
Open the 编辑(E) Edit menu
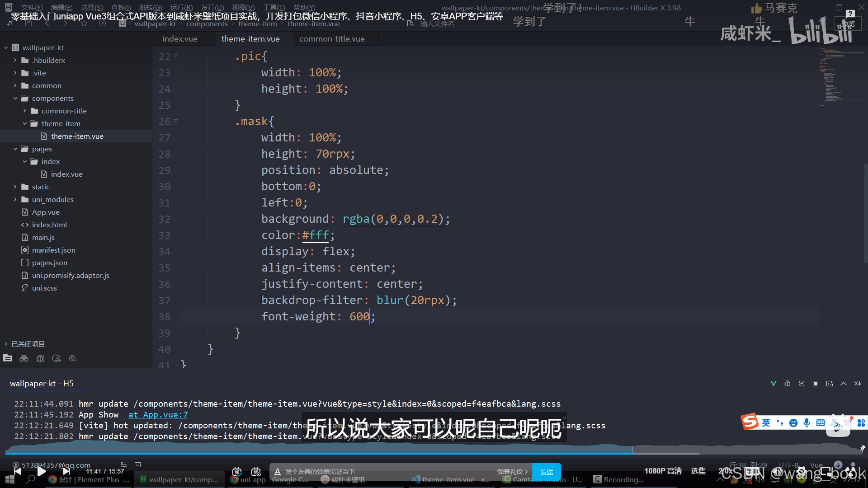61,8
